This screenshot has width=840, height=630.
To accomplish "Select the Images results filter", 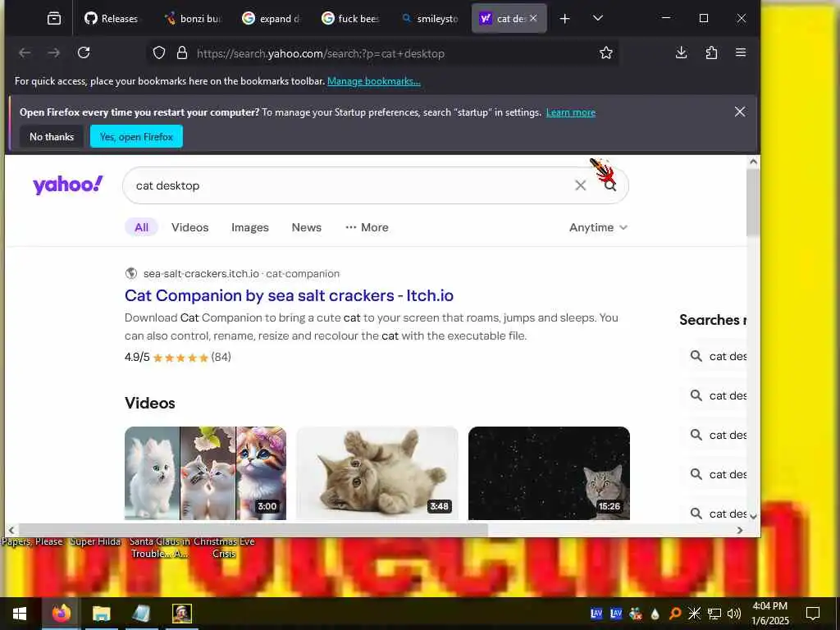I will (x=249, y=227).
